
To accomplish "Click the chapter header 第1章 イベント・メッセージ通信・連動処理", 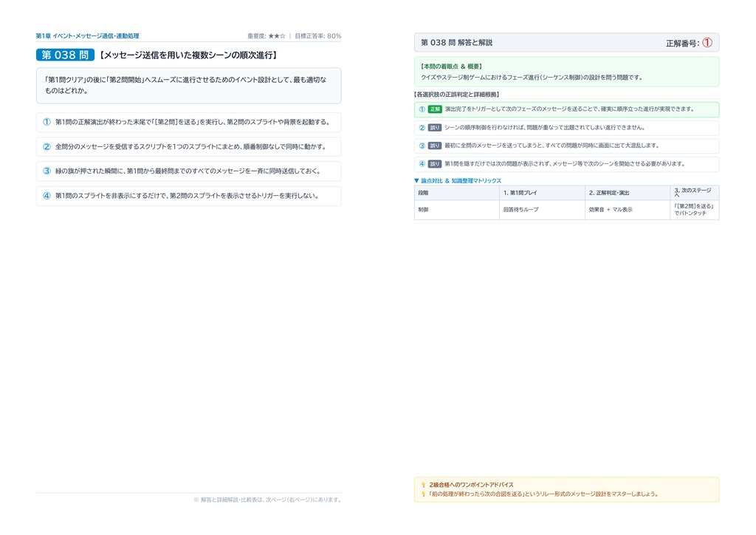I will click(x=87, y=35).
